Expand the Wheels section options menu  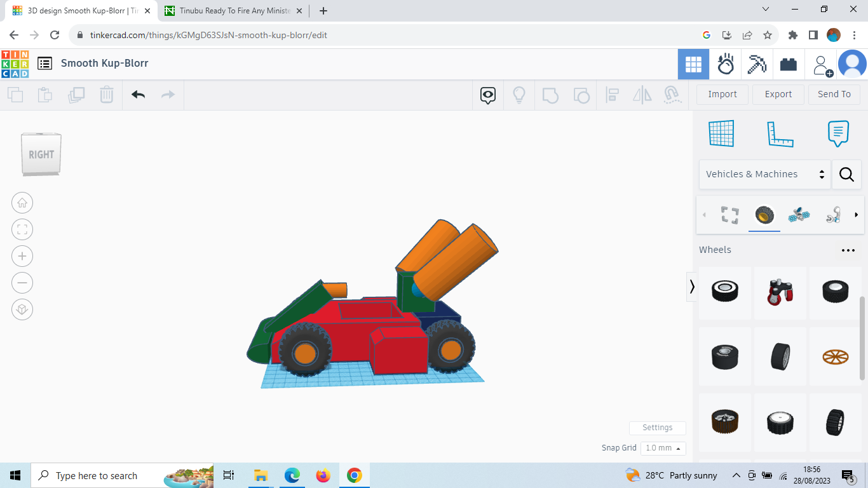pos(848,250)
